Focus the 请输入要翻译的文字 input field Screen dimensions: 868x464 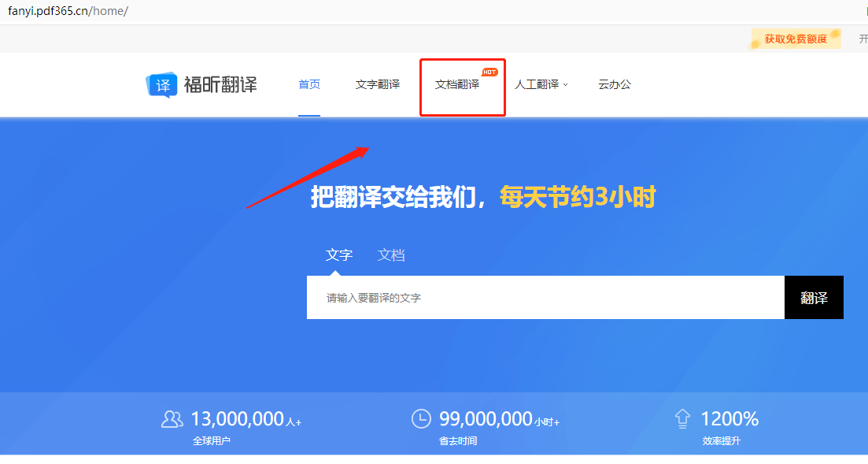545,298
